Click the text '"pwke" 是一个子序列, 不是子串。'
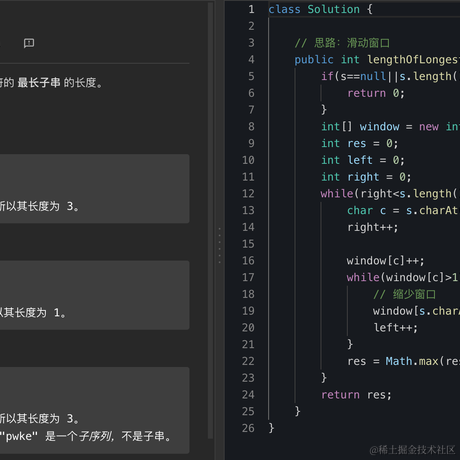The width and height of the screenshot is (460, 460). 87,436
